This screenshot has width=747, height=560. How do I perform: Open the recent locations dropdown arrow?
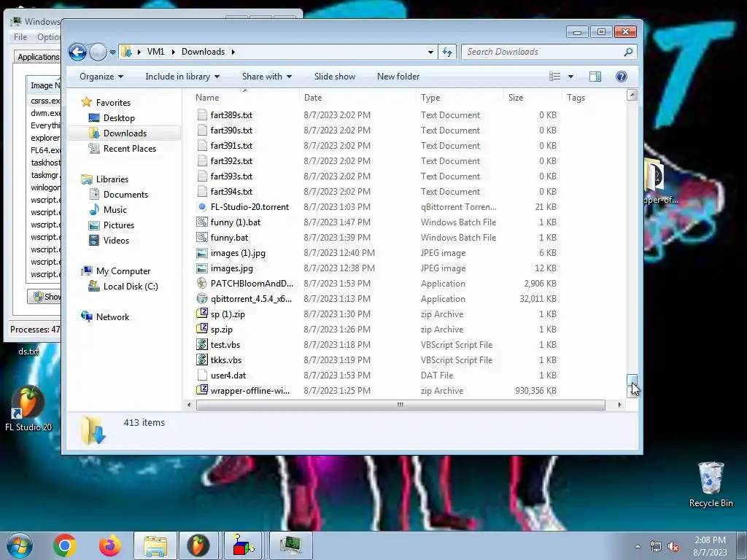[112, 52]
